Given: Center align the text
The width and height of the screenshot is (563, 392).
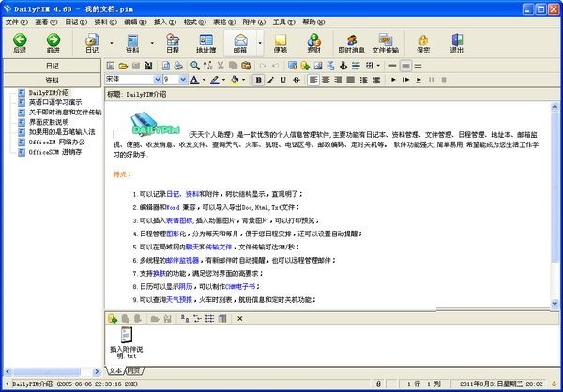Looking at the screenshot, I should pyautogui.click(x=326, y=80).
